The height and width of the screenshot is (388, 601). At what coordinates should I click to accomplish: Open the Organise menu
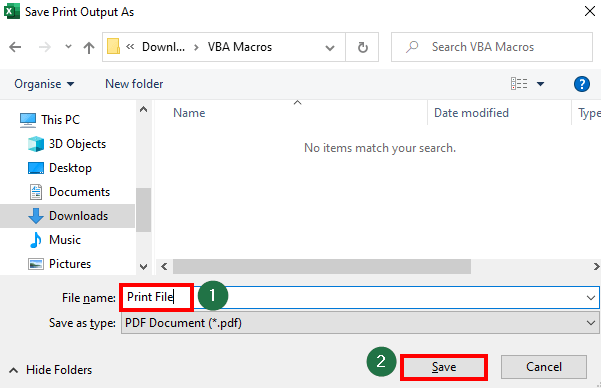click(x=44, y=84)
